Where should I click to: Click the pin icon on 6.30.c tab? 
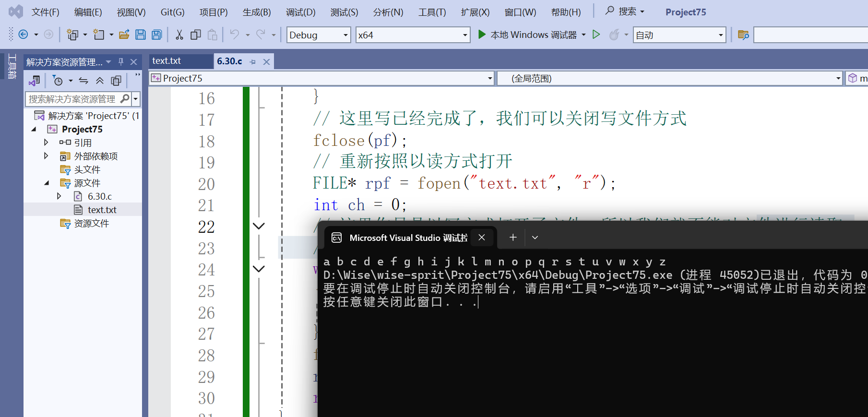(x=253, y=61)
